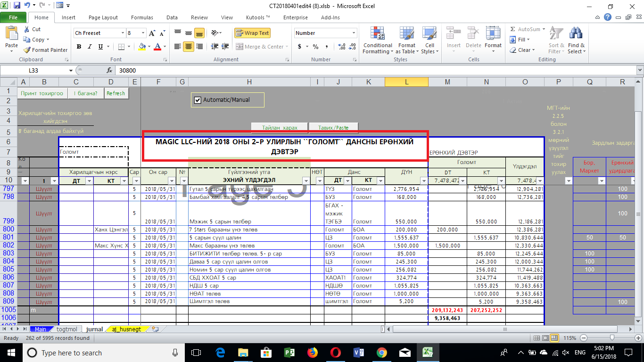644x362 pixels.
Task: Click the Тайлан харах button
Action: pos(280,127)
